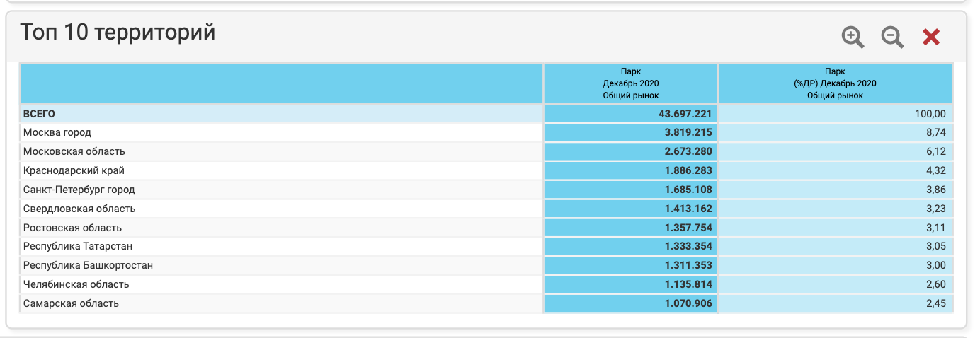Close the Топ 10 территорий panel
The height and width of the screenshot is (338, 980).
click(x=931, y=37)
